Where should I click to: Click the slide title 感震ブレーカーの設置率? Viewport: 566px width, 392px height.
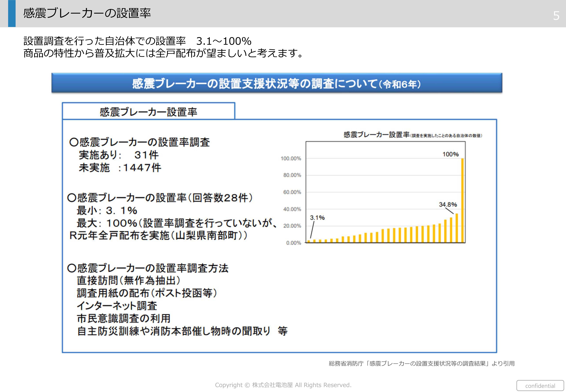pos(87,13)
